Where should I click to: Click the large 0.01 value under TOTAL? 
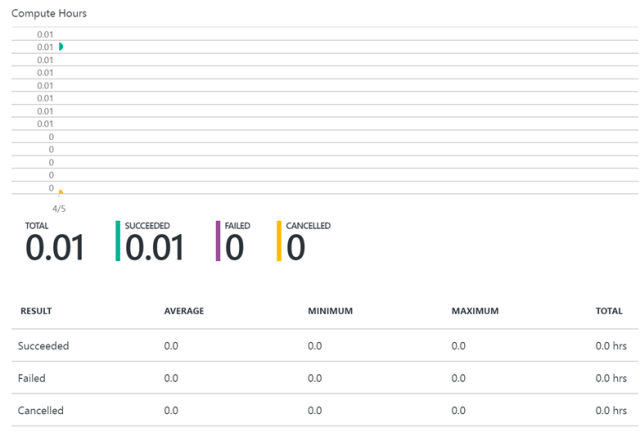click(x=55, y=247)
